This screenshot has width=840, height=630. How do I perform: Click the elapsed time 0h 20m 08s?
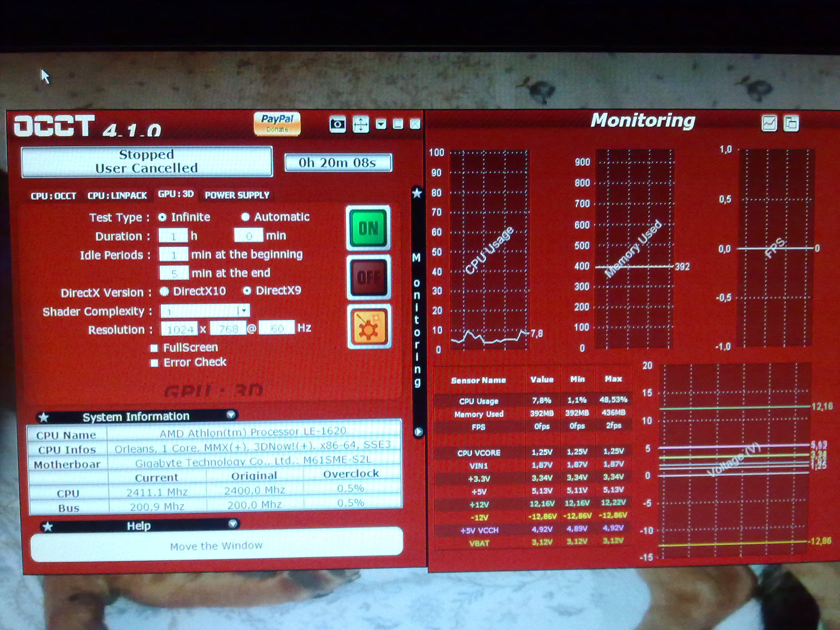(x=338, y=163)
